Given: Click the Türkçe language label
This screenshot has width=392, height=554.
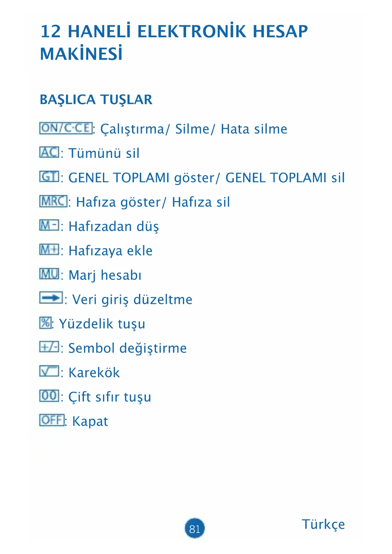Looking at the screenshot, I should pyautogui.click(x=323, y=525).
